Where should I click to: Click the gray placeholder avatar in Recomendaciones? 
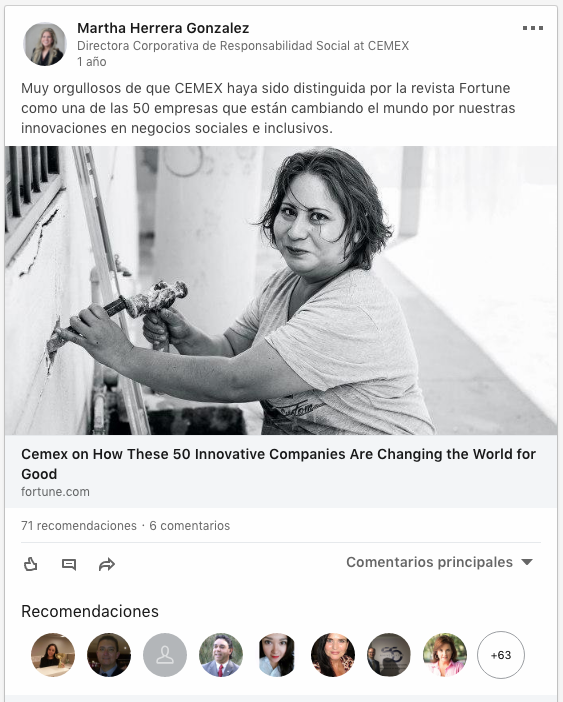click(x=165, y=655)
